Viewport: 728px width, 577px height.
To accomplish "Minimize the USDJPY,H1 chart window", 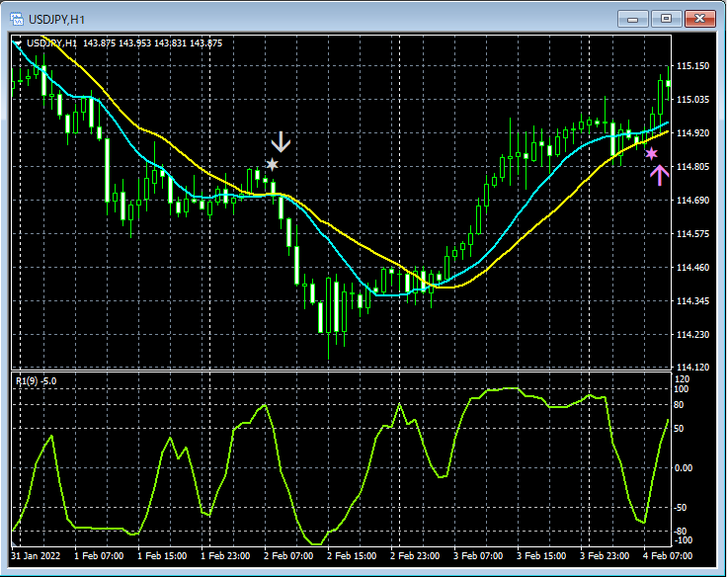I will pos(632,19).
